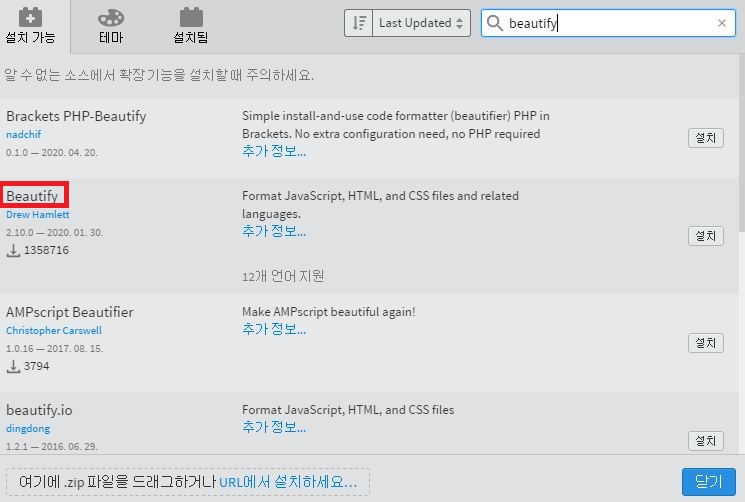Screen dimensions: 745x502
Task: Click the magnifier search icon
Action: (495, 23)
